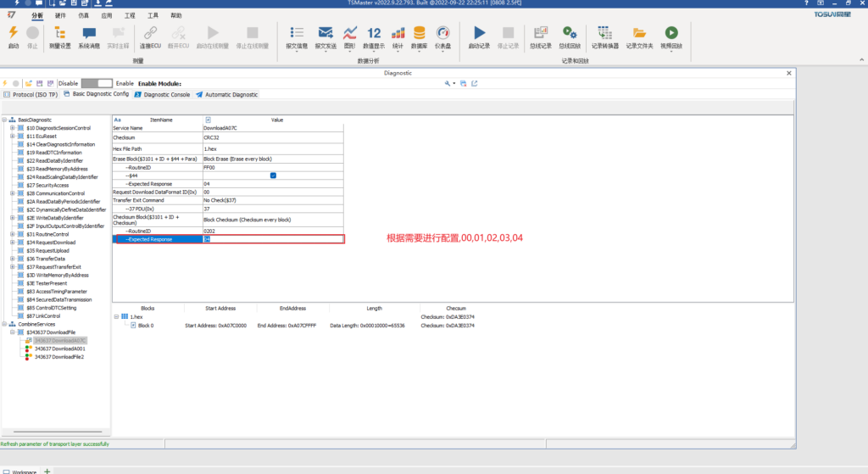Open 系统消息 system messages
This screenshot has height=474, width=868.
click(x=89, y=36)
